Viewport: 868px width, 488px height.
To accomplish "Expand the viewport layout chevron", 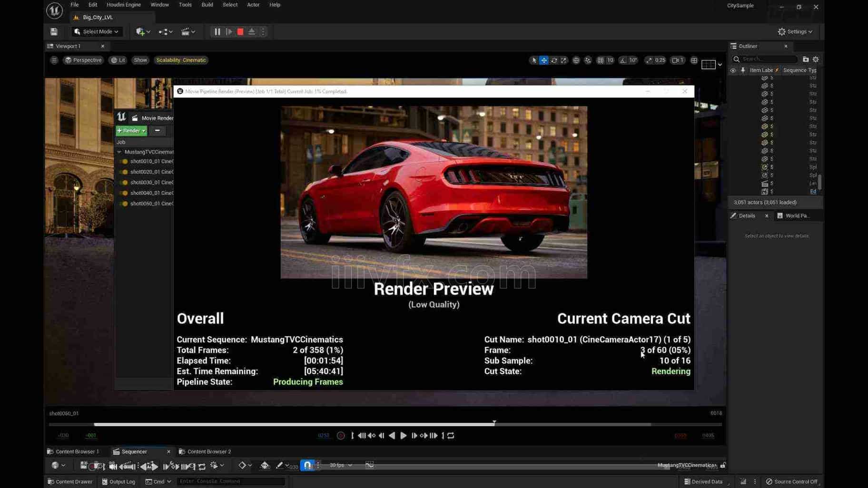I will point(720,65).
